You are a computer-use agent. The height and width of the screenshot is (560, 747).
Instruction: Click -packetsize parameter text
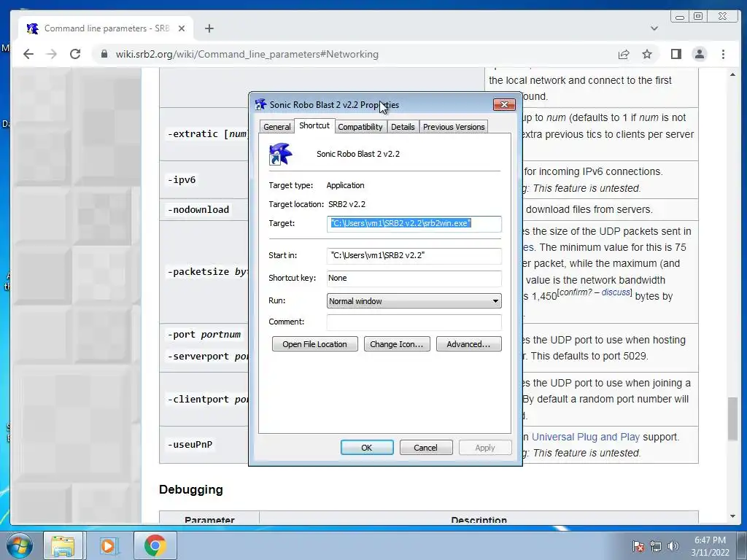[x=207, y=272]
